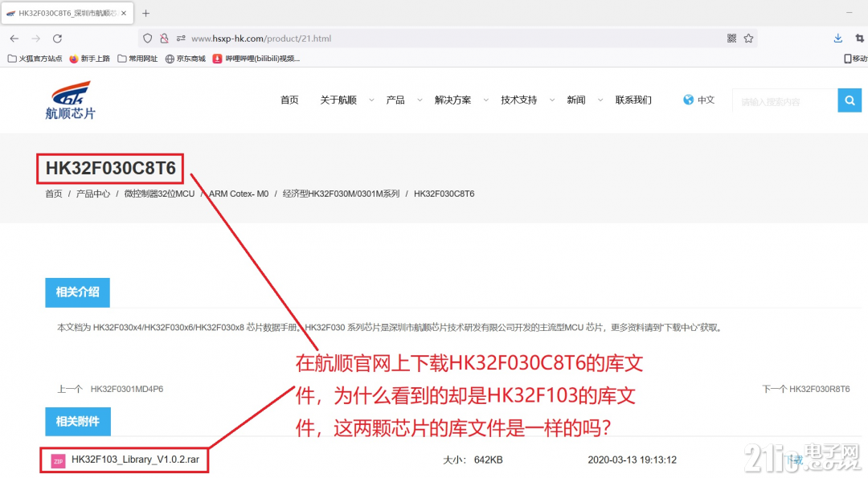Click the HK32F030C8T6 breadcrumb entry
Image resolution: width=868 pixels, height=478 pixels.
(444, 194)
